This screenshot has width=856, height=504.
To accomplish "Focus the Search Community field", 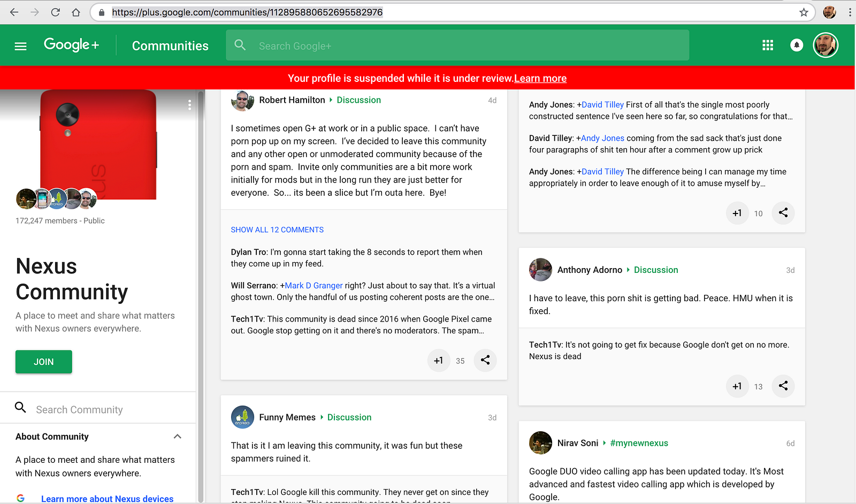I will coord(98,409).
